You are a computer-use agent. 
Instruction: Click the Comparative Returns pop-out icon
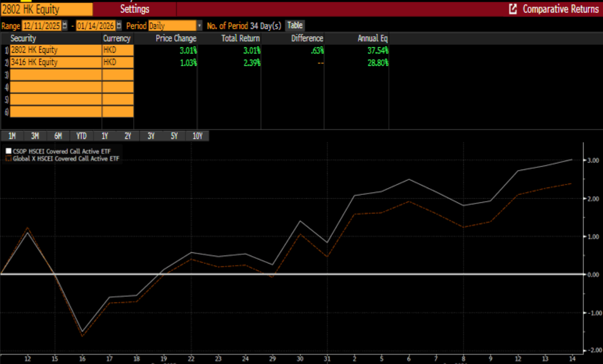pos(513,9)
